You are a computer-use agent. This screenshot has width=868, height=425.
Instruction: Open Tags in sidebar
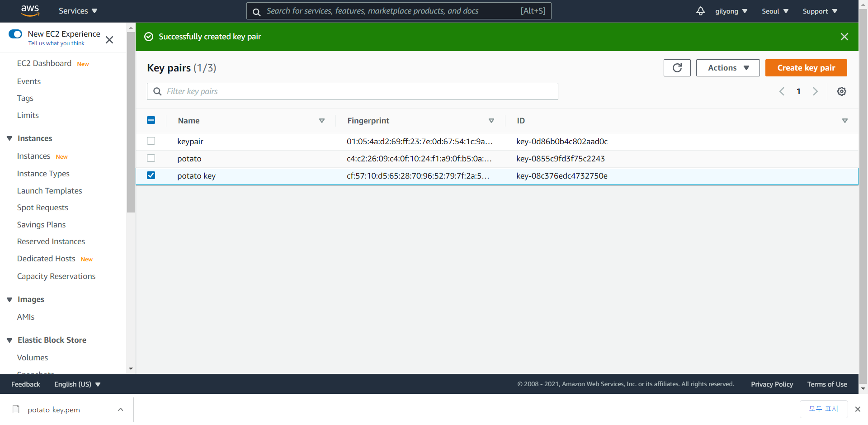(x=25, y=98)
